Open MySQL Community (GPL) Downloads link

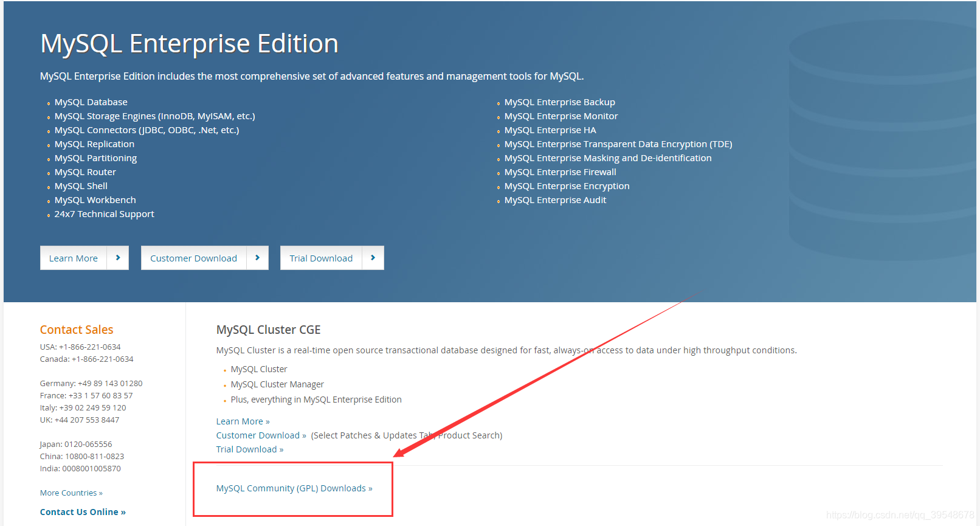[x=294, y=488]
